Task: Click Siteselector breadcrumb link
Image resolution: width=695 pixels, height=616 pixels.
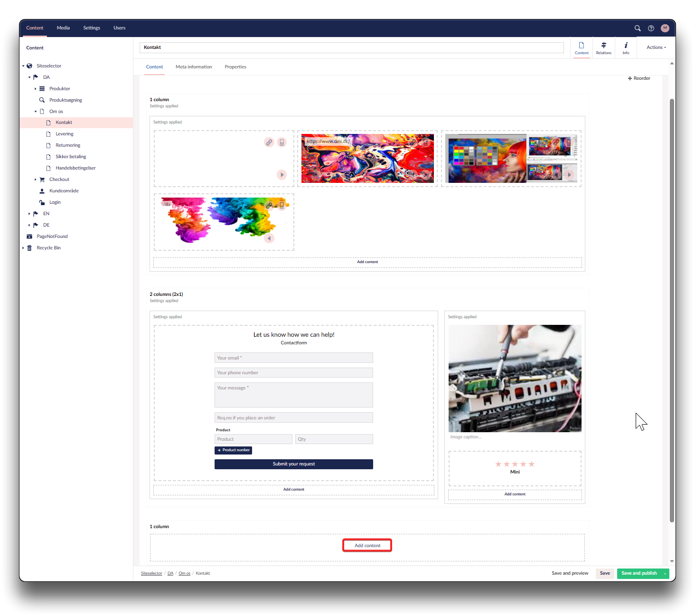Action: pos(151,573)
